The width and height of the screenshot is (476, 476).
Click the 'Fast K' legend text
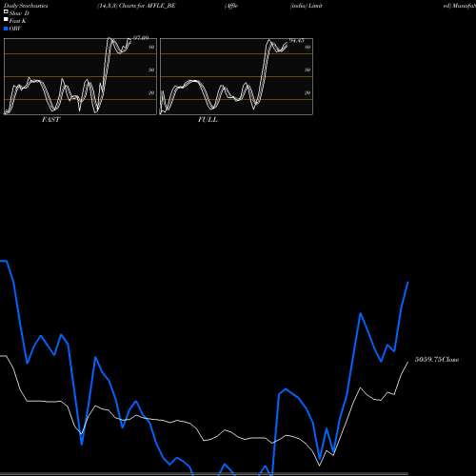(x=17, y=21)
